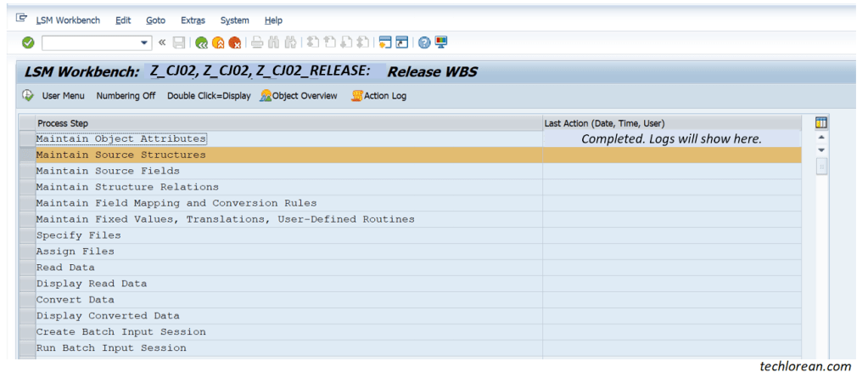Click the orange Exit icon

pos(218,42)
